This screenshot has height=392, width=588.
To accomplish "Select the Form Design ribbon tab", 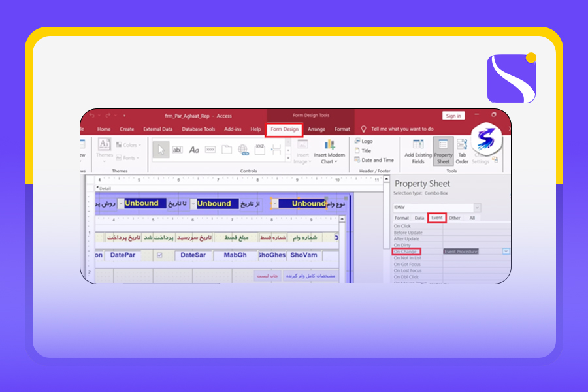I will pyautogui.click(x=285, y=129).
